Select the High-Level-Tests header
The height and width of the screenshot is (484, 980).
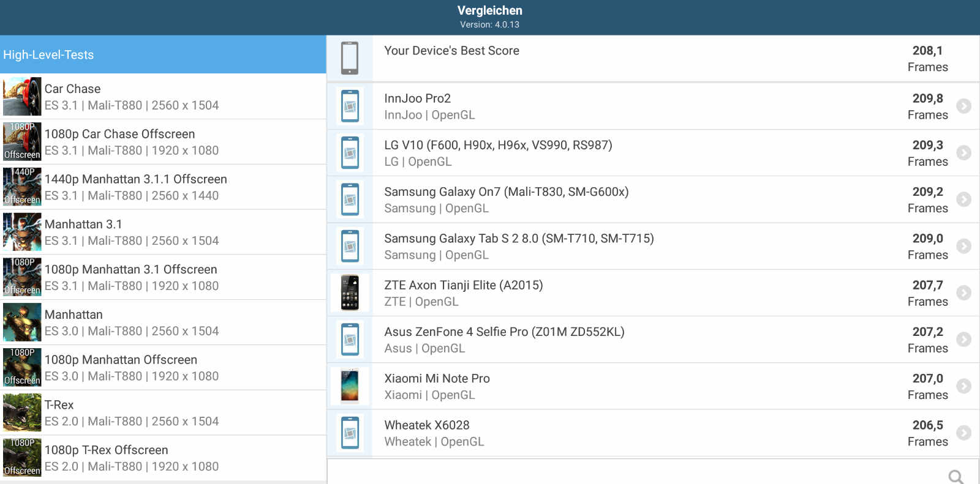click(163, 54)
